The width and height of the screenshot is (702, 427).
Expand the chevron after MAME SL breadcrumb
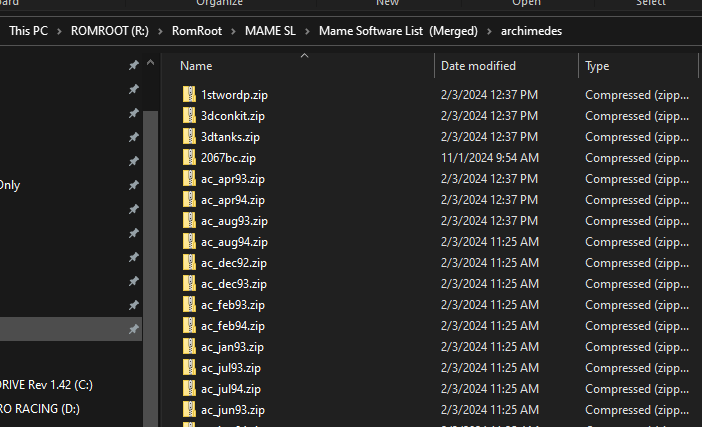point(307,31)
